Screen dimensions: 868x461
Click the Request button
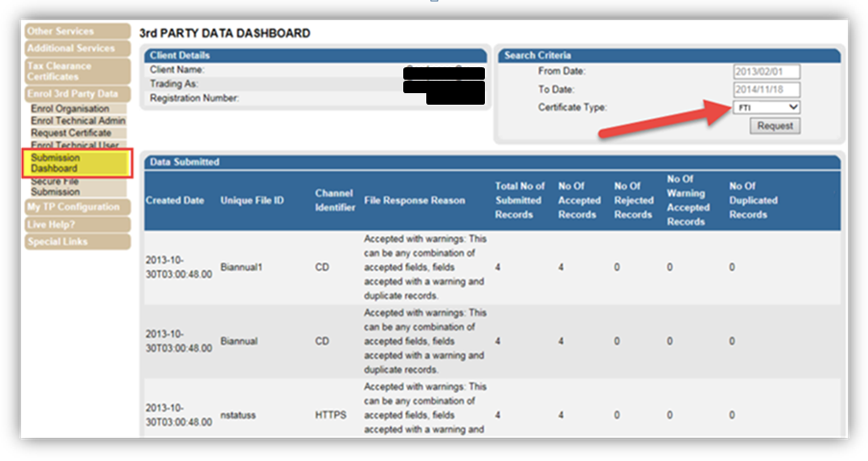(x=775, y=126)
